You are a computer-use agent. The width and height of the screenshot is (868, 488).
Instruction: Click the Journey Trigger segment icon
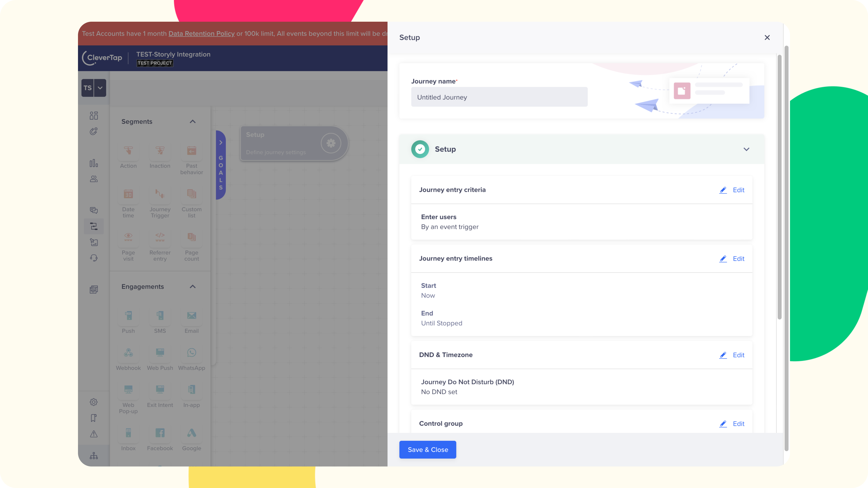tap(160, 194)
